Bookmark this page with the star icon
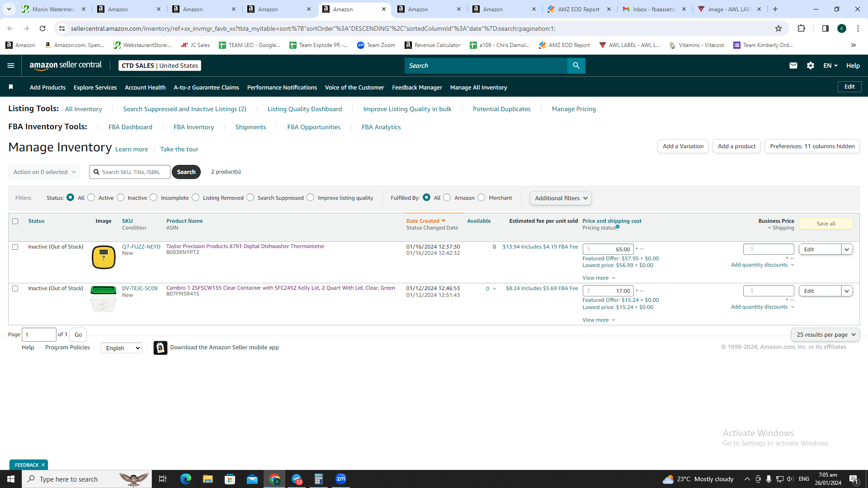The height and width of the screenshot is (488, 868). pos(778,28)
